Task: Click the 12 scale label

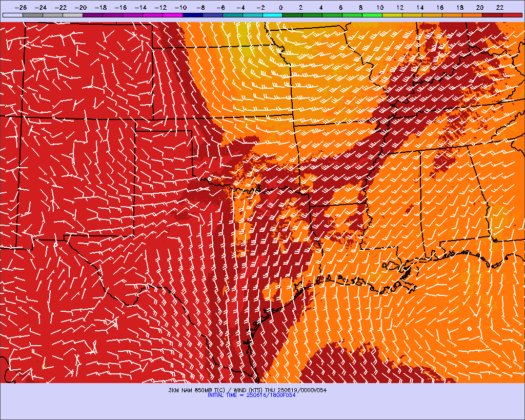Action: (400, 7)
